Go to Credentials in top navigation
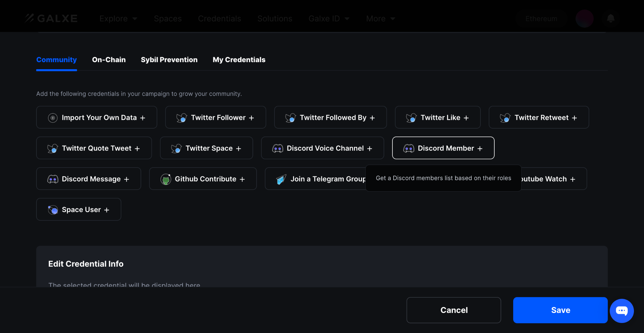 (x=219, y=19)
